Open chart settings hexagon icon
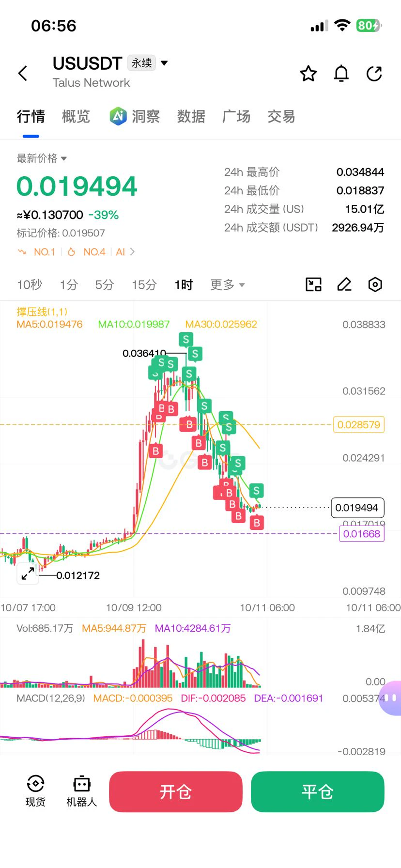The width and height of the screenshot is (401, 868). click(x=375, y=284)
